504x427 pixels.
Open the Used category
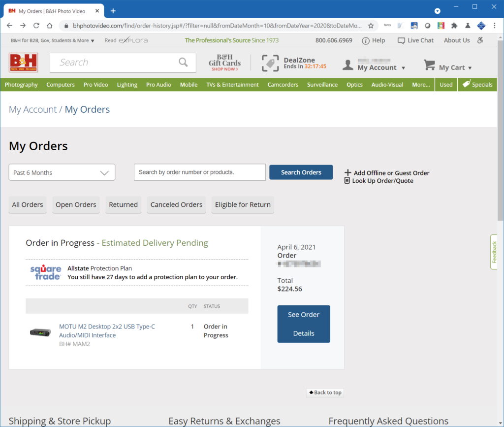tap(446, 85)
